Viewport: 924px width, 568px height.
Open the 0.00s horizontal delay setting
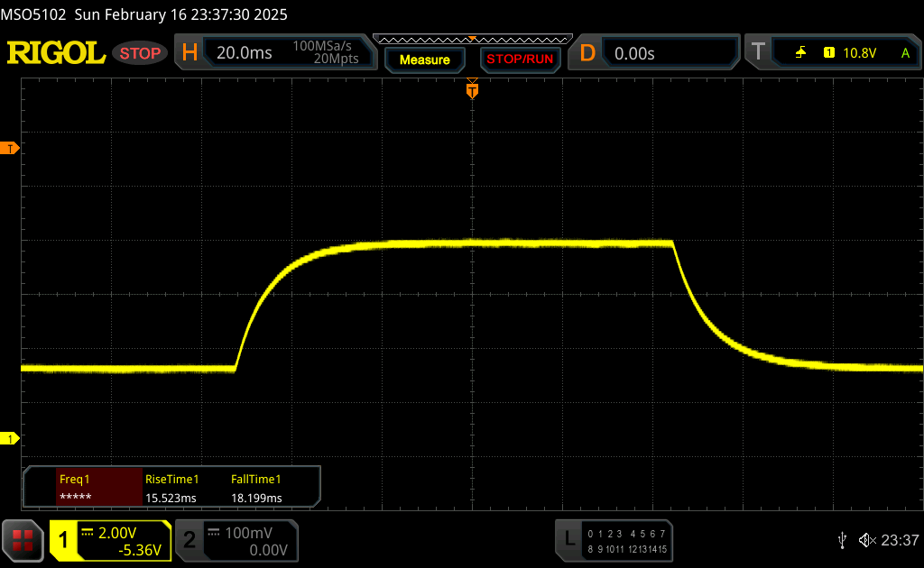coord(634,53)
